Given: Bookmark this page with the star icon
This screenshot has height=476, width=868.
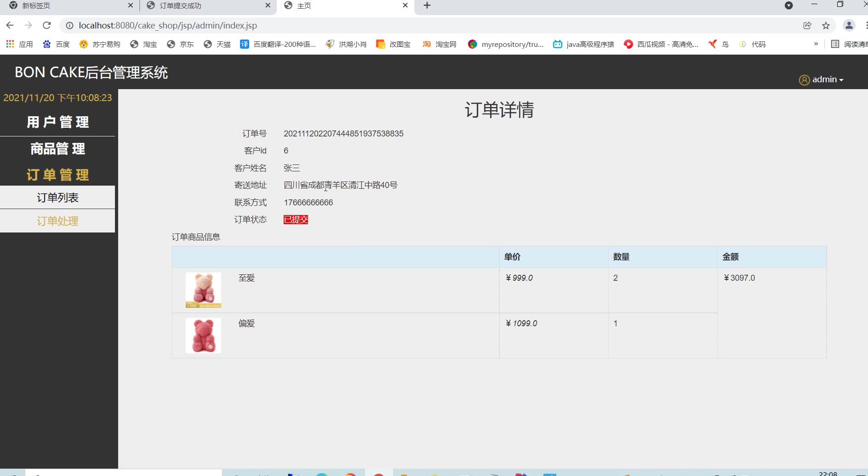Looking at the screenshot, I should click(x=826, y=26).
